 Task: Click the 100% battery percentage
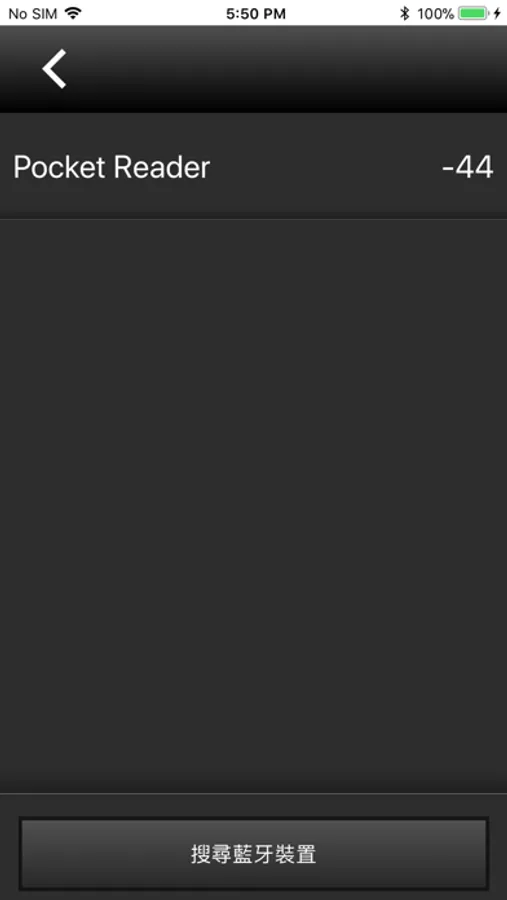(435, 13)
